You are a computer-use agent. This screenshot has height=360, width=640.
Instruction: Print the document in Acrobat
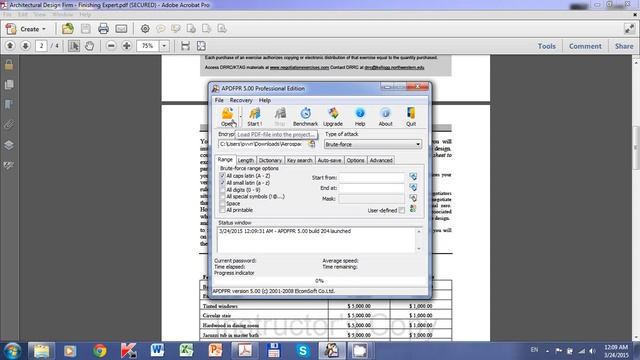point(103,29)
